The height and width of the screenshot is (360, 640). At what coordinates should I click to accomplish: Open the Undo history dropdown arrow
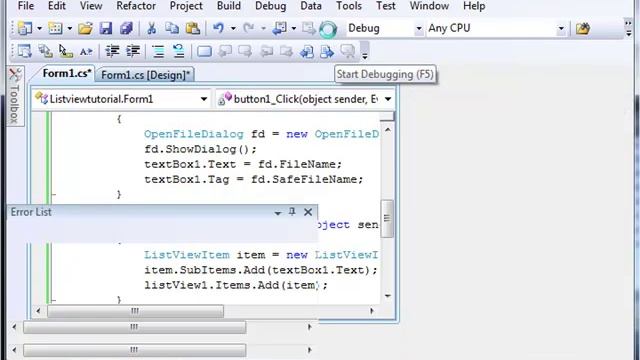tap(233, 29)
